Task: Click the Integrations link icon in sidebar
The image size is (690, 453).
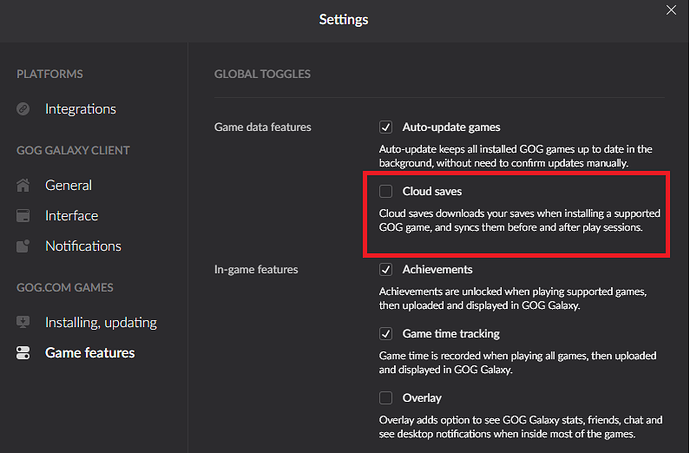Action: point(24,109)
